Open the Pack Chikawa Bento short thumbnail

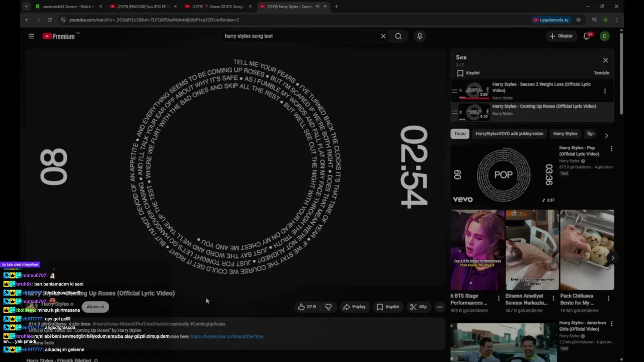(587, 250)
